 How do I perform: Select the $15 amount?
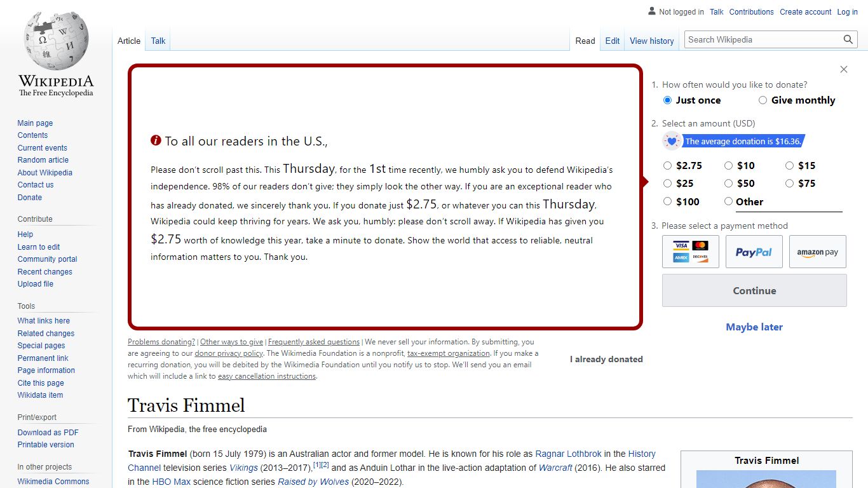789,166
